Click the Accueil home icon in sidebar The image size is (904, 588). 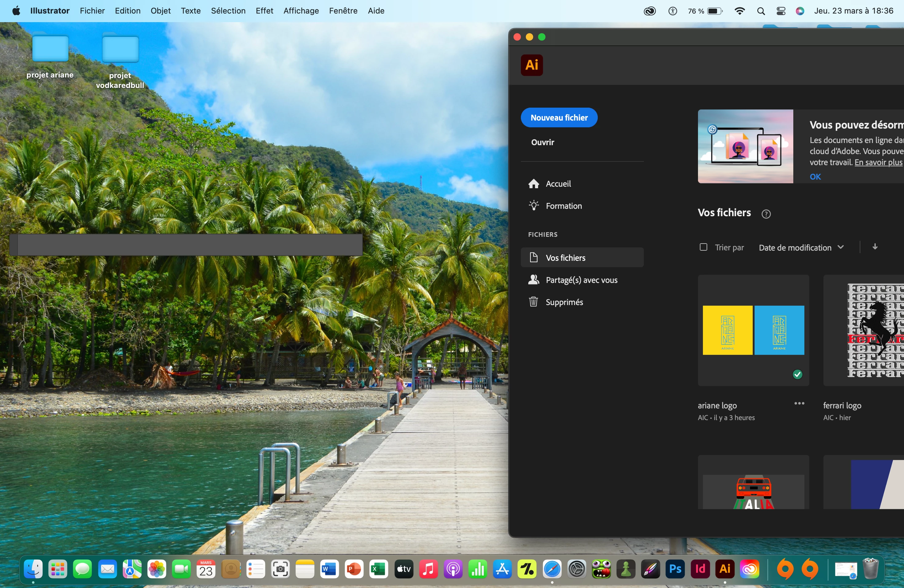pos(534,184)
